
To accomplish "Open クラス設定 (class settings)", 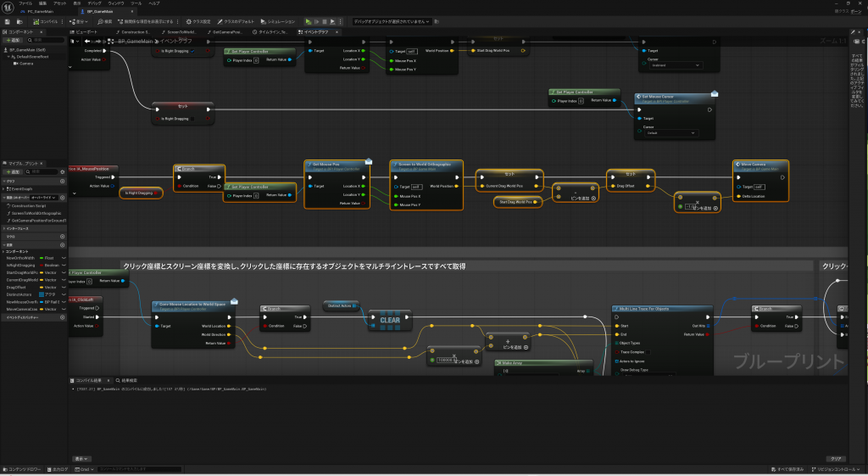I will (x=198, y=21).
